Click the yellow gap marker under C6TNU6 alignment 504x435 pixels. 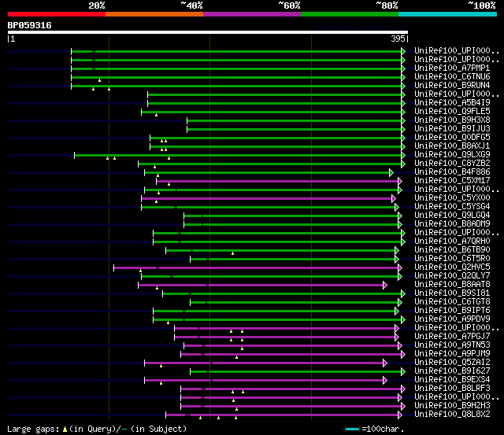pos(100,80)
